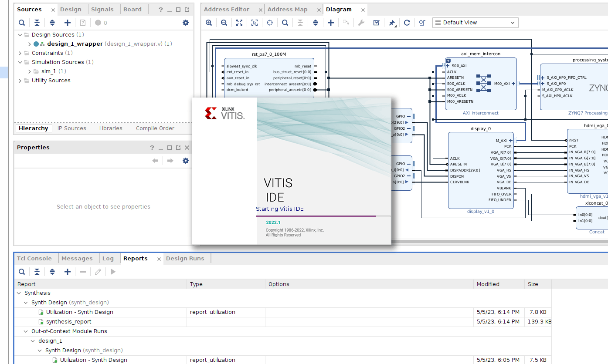
Task: Expand the Constraints tree node
Action: coord(20,53)
